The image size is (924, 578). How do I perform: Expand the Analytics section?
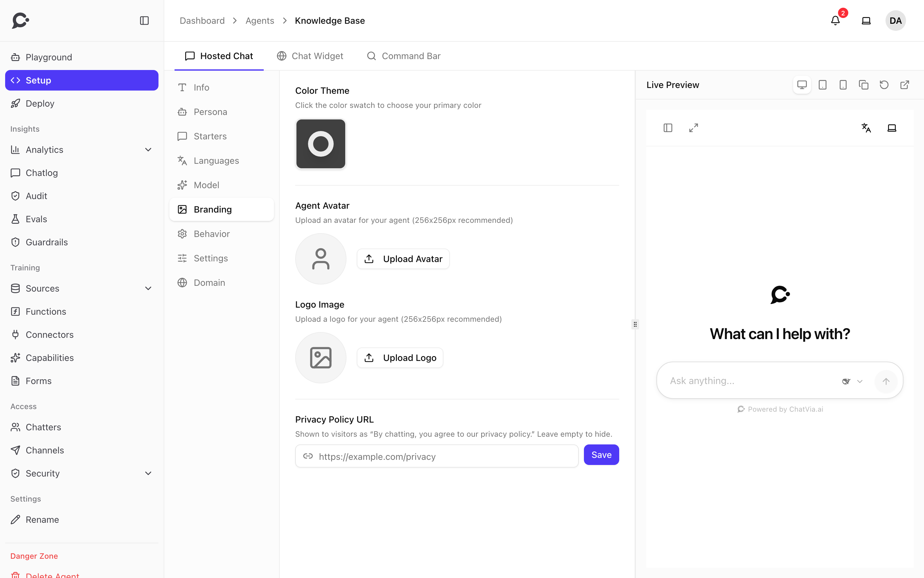click(x=82, y=149)
